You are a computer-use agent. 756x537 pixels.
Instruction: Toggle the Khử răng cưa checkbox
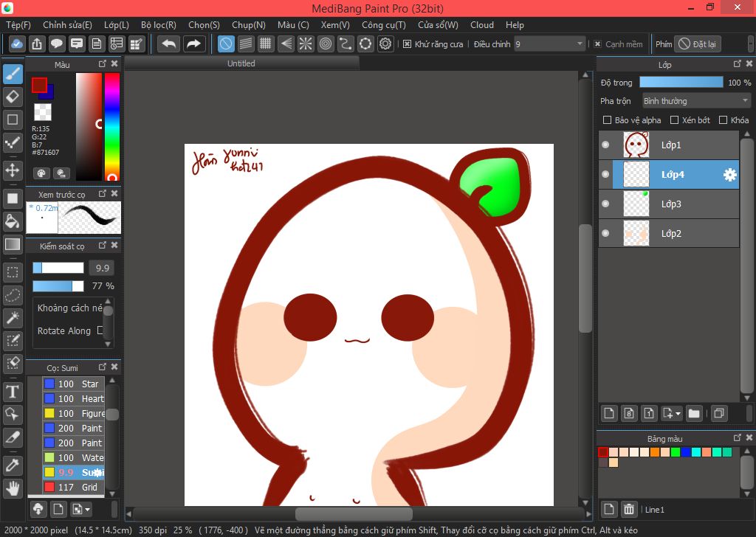(x=407, y=44)
